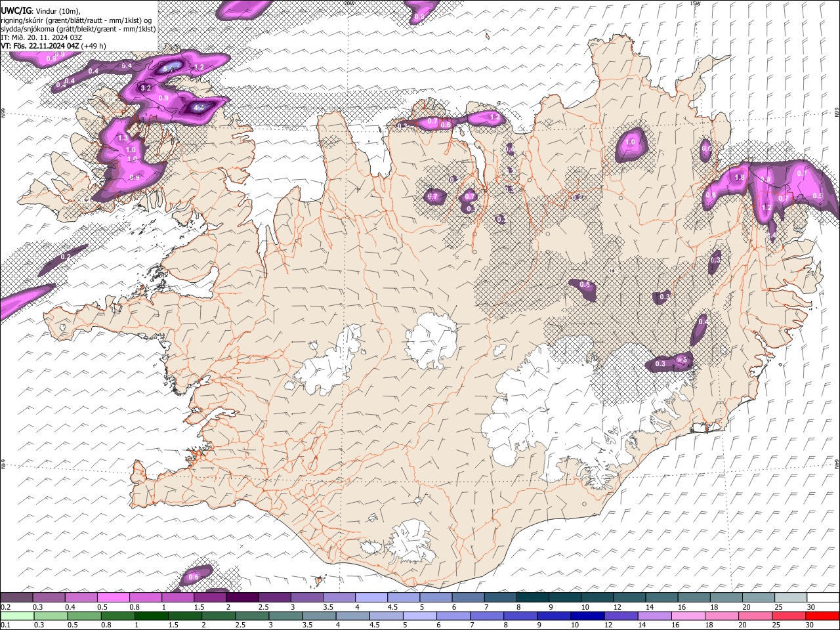The width and height of the screenshot is (840, 630).
Task: Click the snow legend swatch between 18 and 20
Action: [725, 598]
